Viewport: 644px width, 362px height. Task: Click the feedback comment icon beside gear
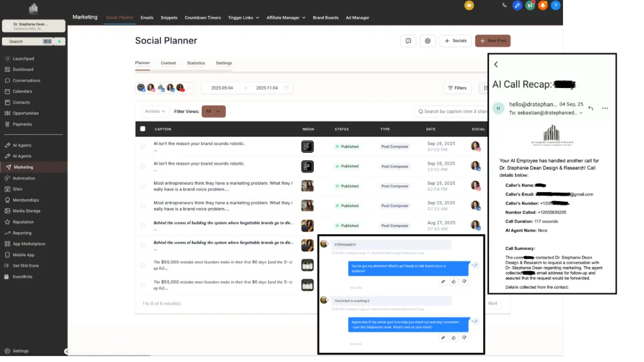[x=408, y=41]
